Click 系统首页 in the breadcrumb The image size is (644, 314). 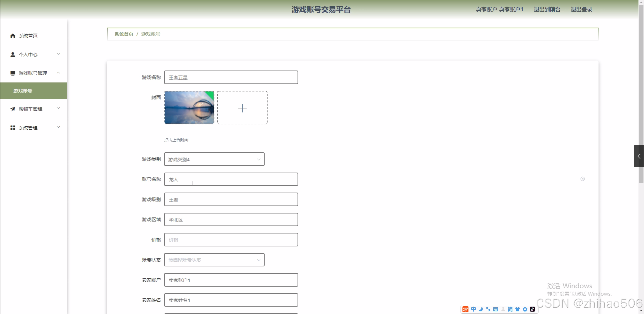tap(124, 34)
